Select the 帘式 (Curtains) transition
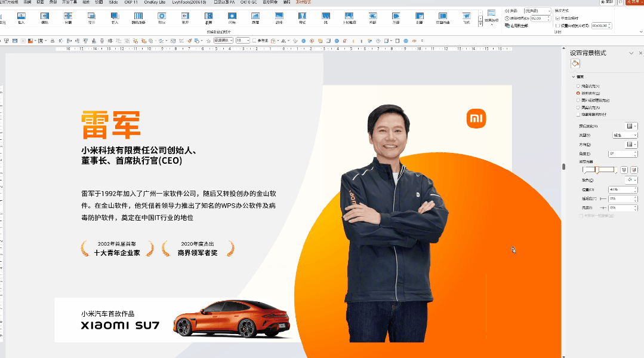Screen dimensions: 644x358 [x=302, y=18]
